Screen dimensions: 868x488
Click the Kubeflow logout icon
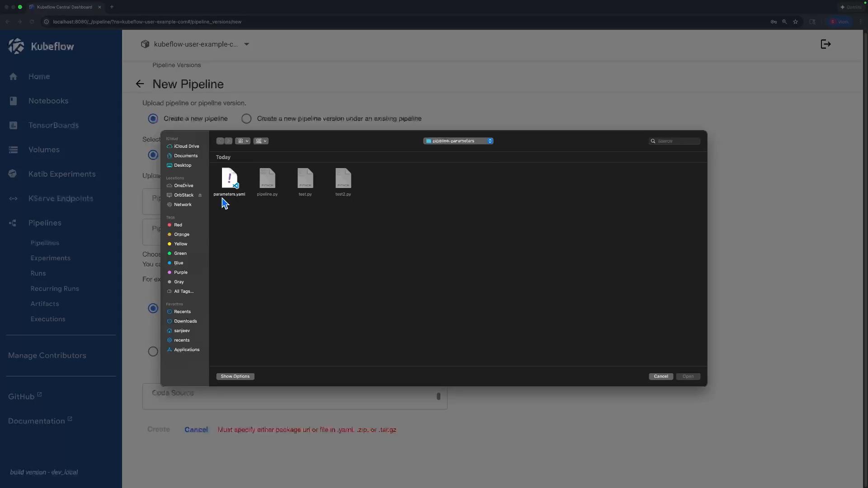pos(826,44)
